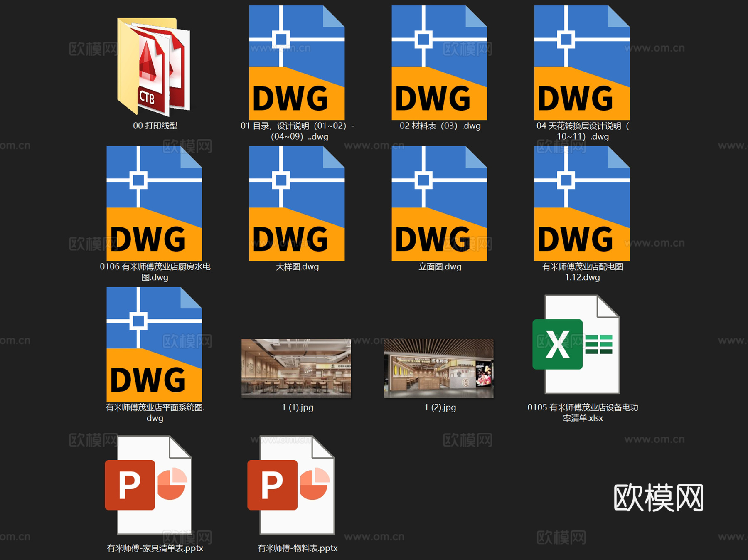Select the 平面系统图.dwg file icon

pyautogui.click(x=154, y=344)
